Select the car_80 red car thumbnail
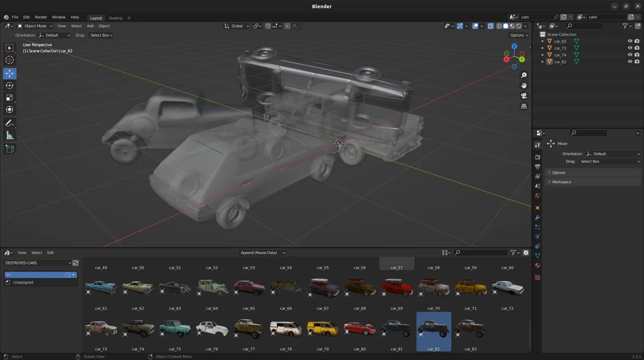The height and width of the screenshot is (360, 644). pos(360,329)
